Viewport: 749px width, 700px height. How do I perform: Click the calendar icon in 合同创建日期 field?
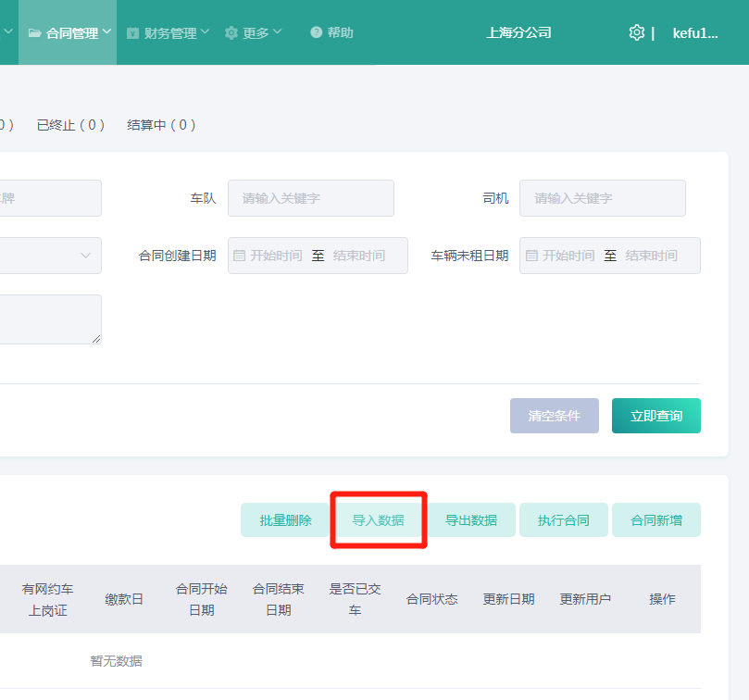[239, 256]
